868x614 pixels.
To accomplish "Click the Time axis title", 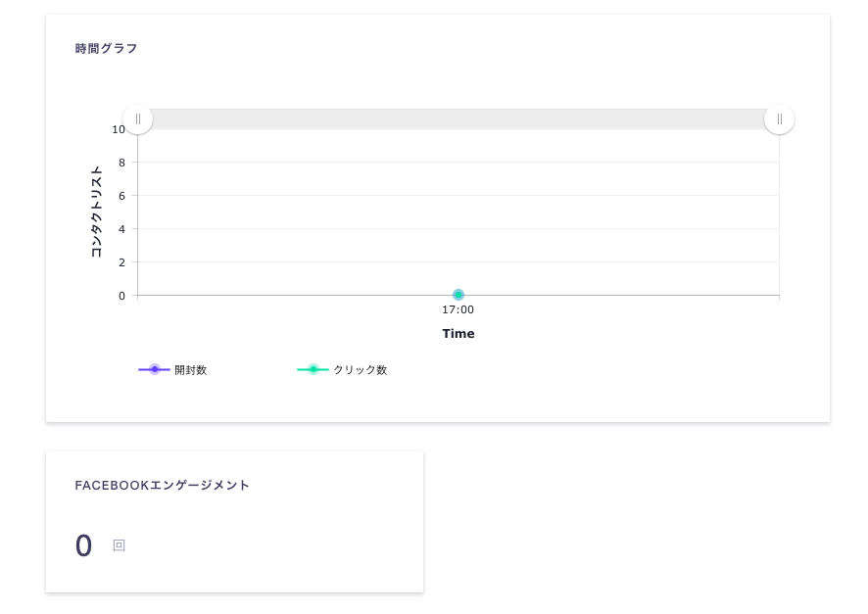I will [x=458, y=334].
